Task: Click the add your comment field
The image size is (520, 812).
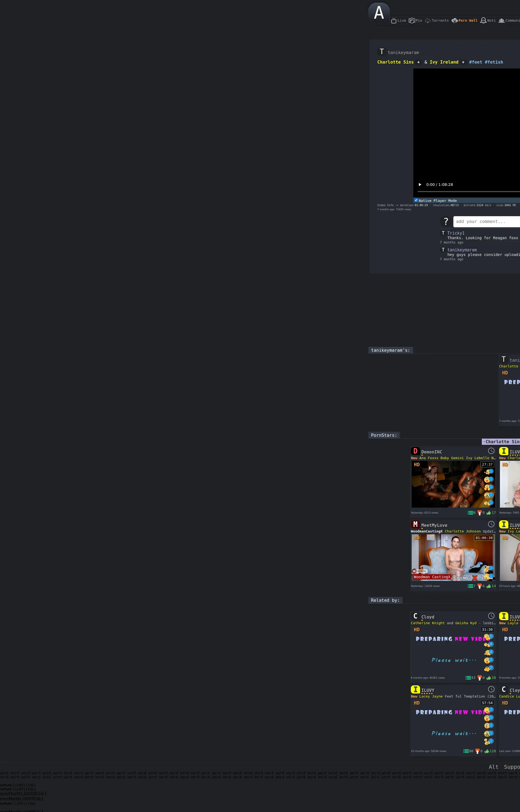Action: click(486, 222)
